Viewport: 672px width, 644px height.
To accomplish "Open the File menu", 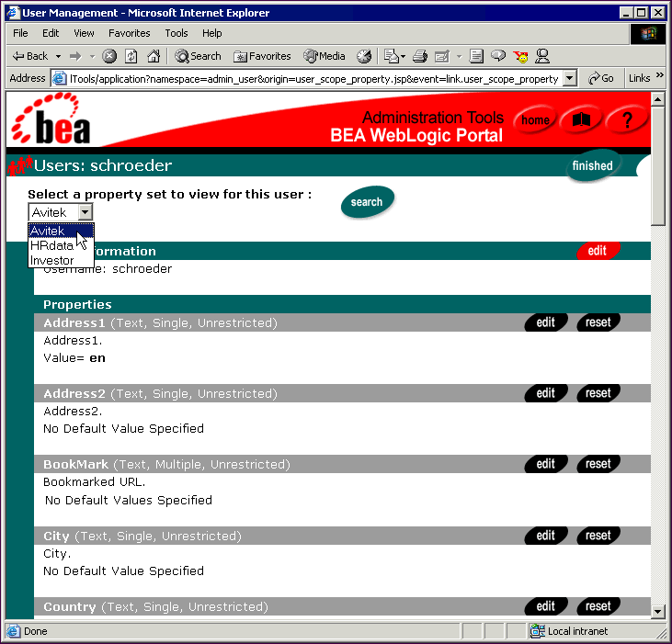I will pos(20,33).
